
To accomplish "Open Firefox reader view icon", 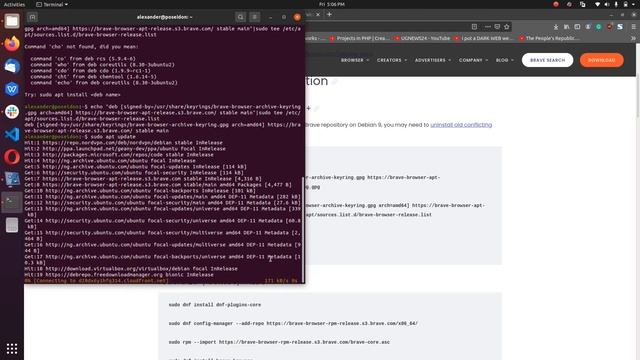I will tap(474, 27).
